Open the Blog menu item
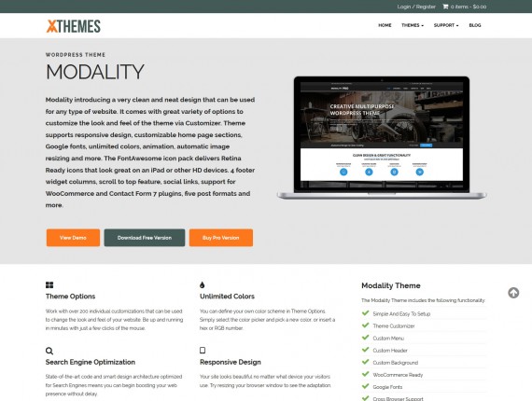532x401 pixels. point(475,25)
